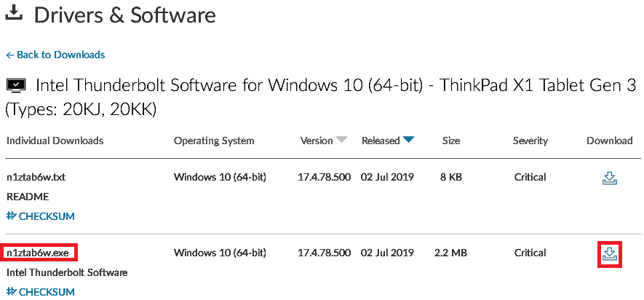Sort by the Version column arrow

(x=341, y=140)
